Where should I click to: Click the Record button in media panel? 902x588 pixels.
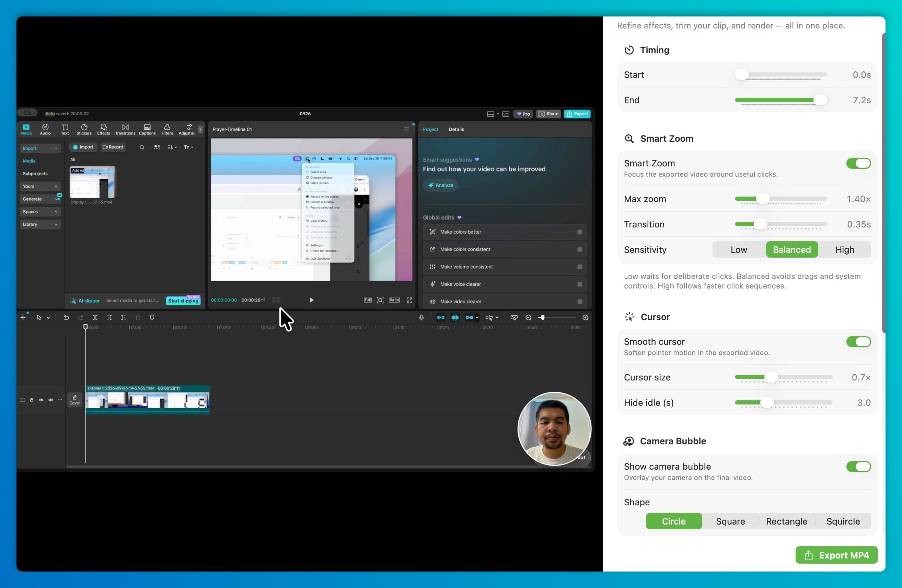coord(113,147)
